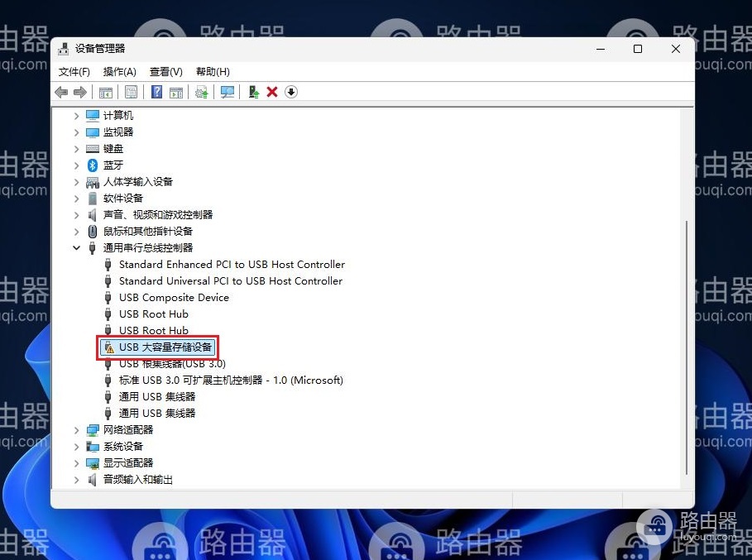Click the 鼠标和其他指针设备 mouse icon
The image size is (752, 560).
93,232
